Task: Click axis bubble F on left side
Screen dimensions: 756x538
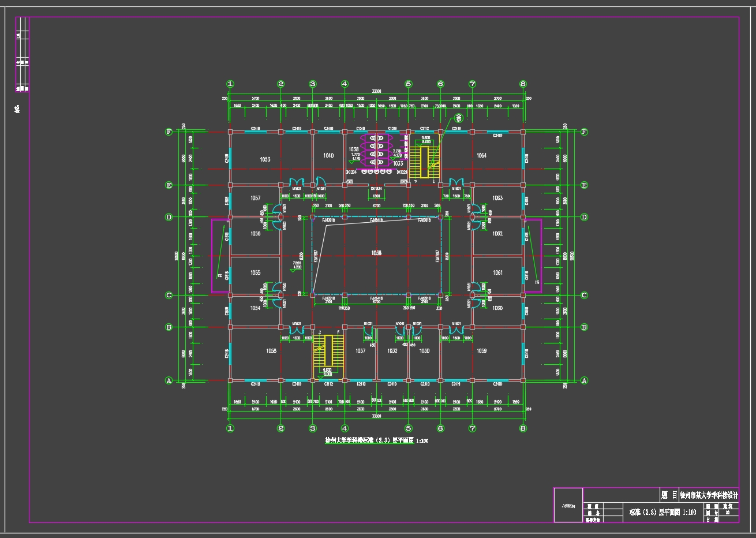Action: [169, 132]
